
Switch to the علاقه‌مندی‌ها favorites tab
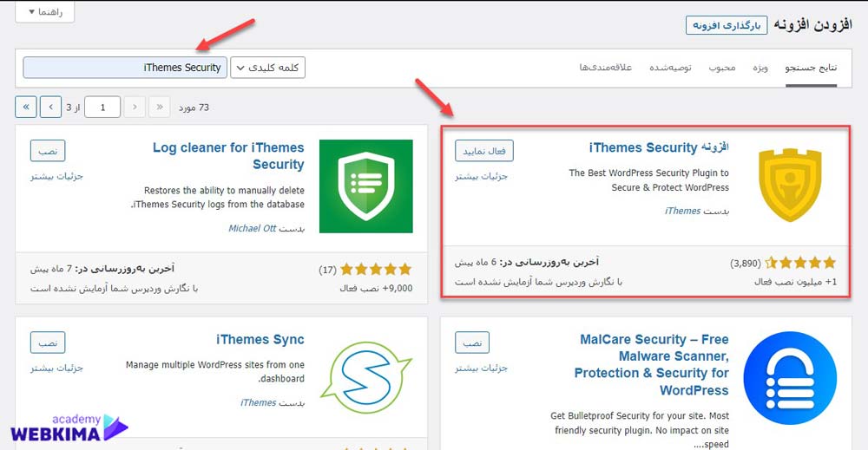pos(606,68)
